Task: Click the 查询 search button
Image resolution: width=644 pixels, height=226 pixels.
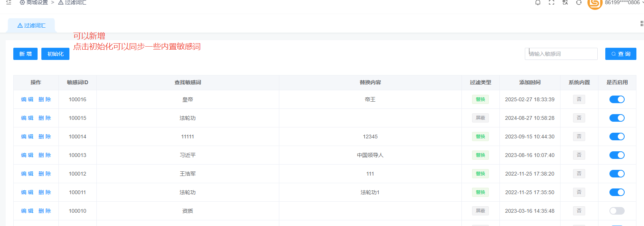Action: (x=620, y=54)
